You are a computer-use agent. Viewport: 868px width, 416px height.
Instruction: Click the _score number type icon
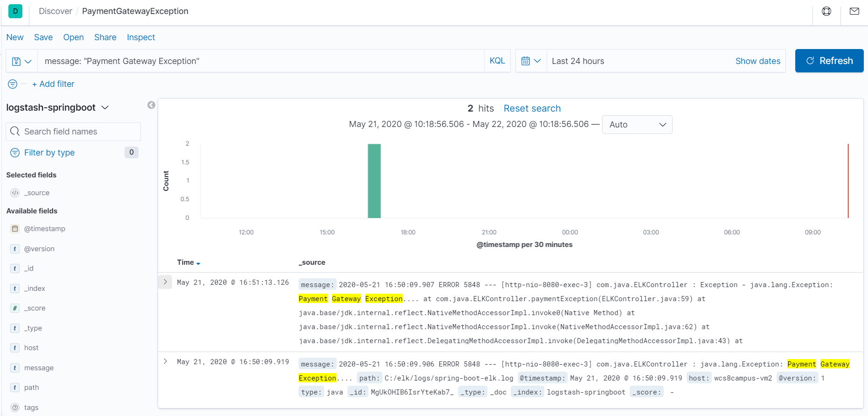point(15,308)
